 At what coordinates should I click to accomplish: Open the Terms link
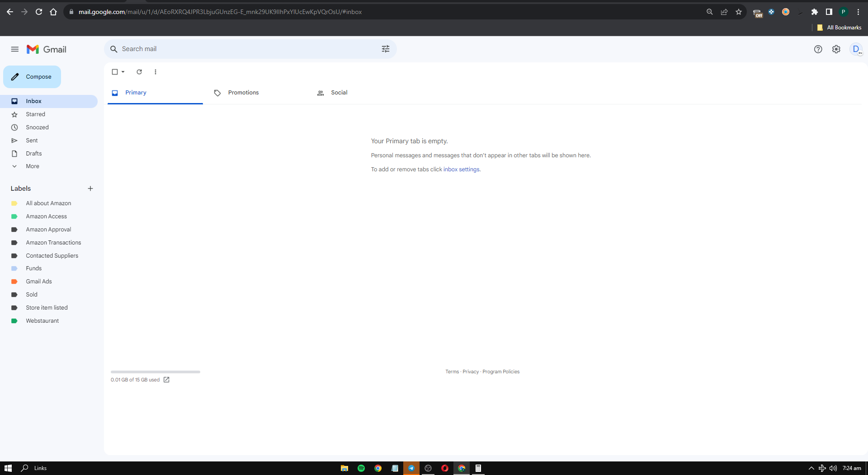(x=452, y=372)
